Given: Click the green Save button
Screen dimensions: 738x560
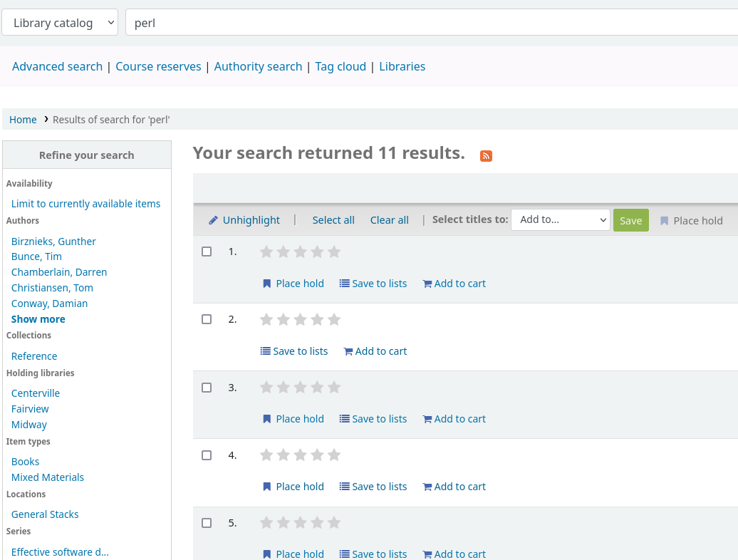Looking at the screenshot, I should pyautogui.click(x=630, y=221).
